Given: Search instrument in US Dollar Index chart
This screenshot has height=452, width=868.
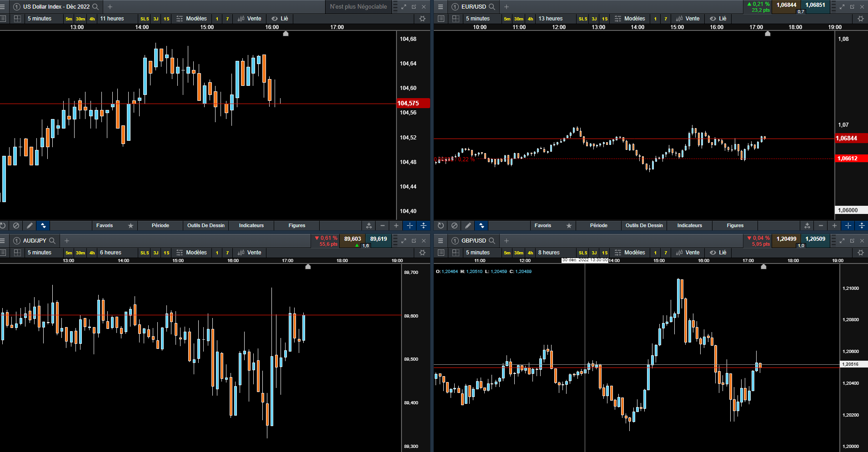Looking at the screenshot, I should [x=95, y=7].
